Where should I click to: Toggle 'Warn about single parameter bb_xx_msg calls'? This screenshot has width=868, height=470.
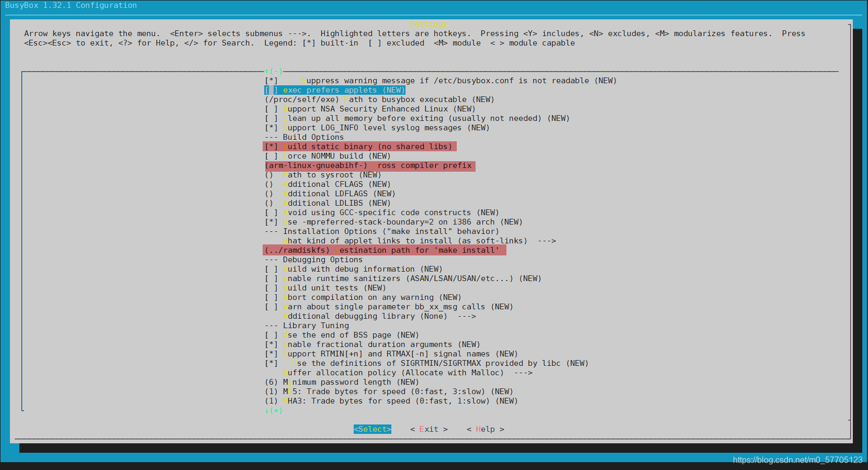[x=389, y=307]
